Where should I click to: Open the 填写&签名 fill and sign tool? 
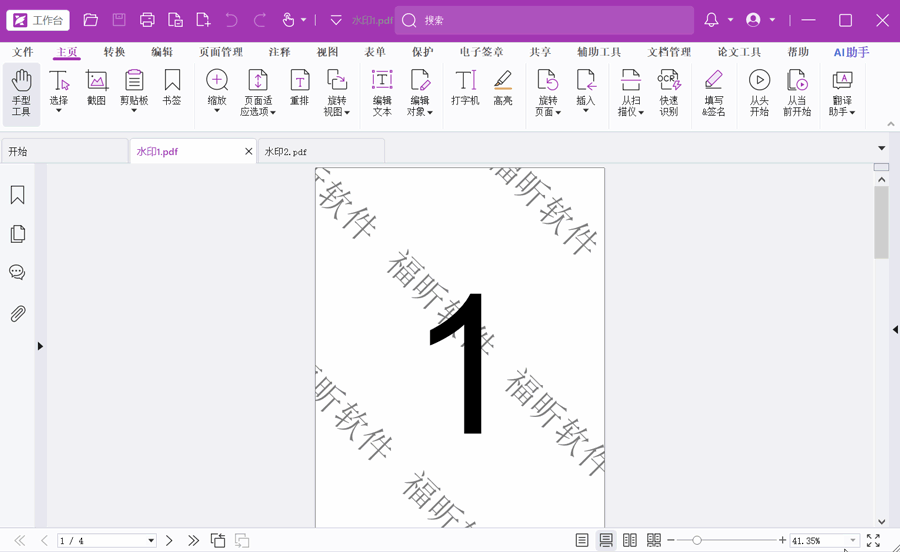[x=713, y=93]
